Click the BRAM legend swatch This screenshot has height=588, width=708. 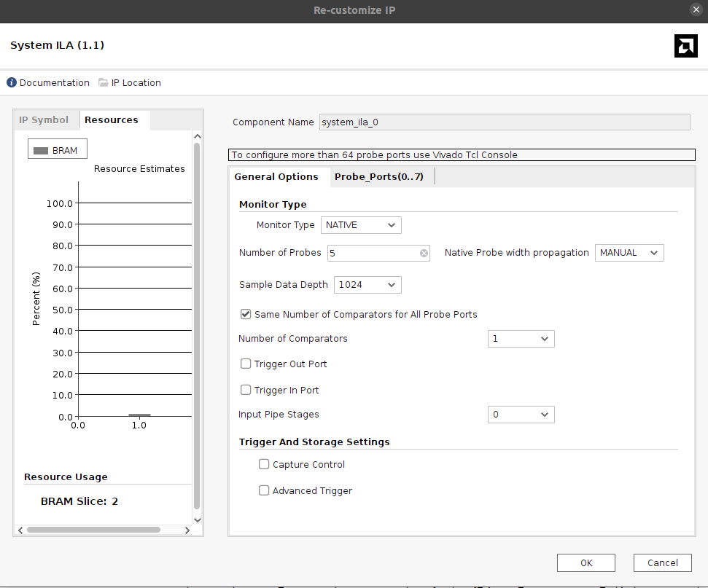coord(41,151)
